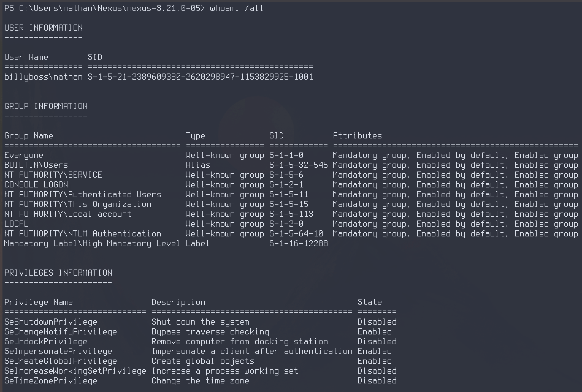Select the SID 'S-1-16-12288'
582x392 pixels.
tap(299, 243)
